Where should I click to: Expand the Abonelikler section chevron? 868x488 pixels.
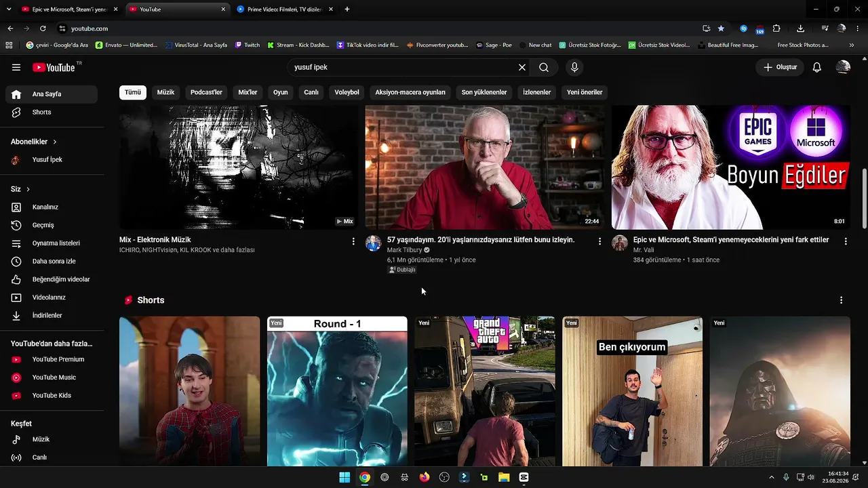55,142
